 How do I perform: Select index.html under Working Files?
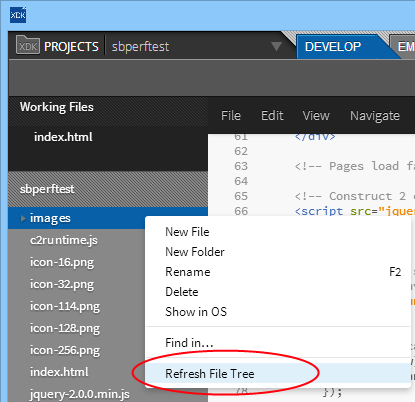(63, 137)
